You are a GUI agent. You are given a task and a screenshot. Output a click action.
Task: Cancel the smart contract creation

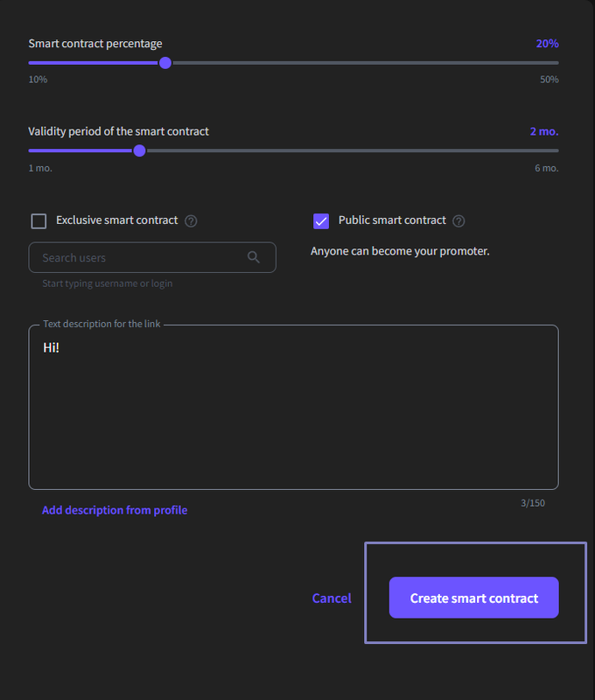332,598
